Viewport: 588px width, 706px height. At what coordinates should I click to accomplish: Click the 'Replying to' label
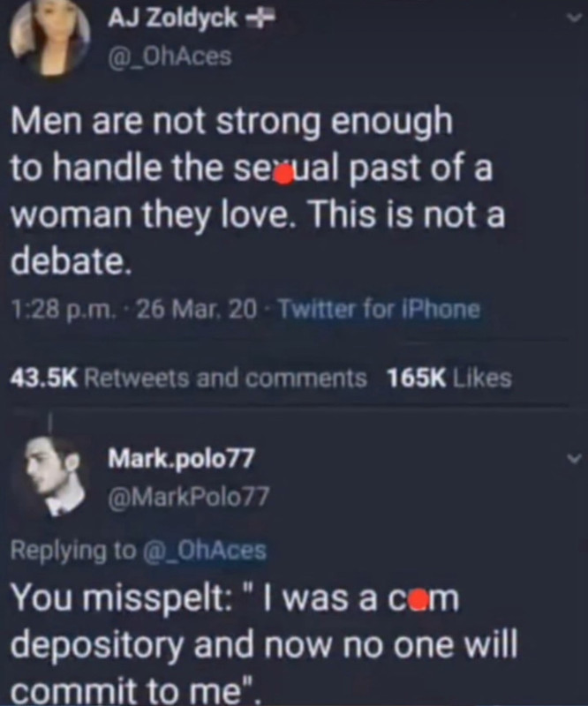(x=72, y=551)
